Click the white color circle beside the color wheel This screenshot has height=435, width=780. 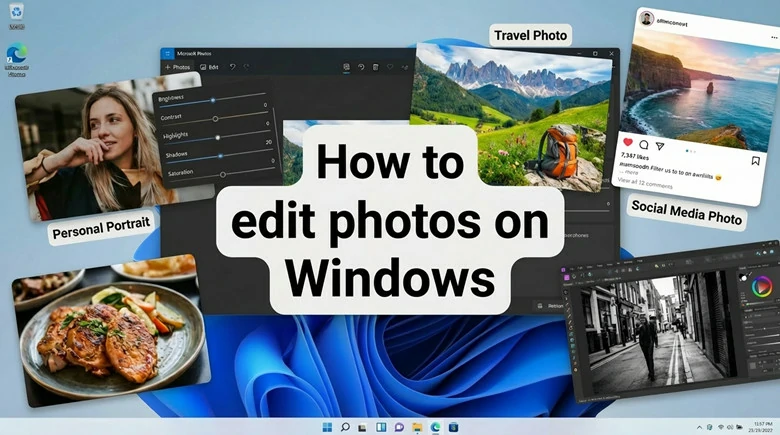click(x=743, y=277)
